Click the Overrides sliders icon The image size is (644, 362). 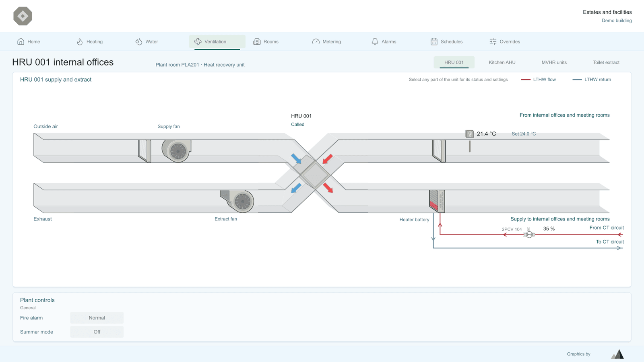click(493, 41)
